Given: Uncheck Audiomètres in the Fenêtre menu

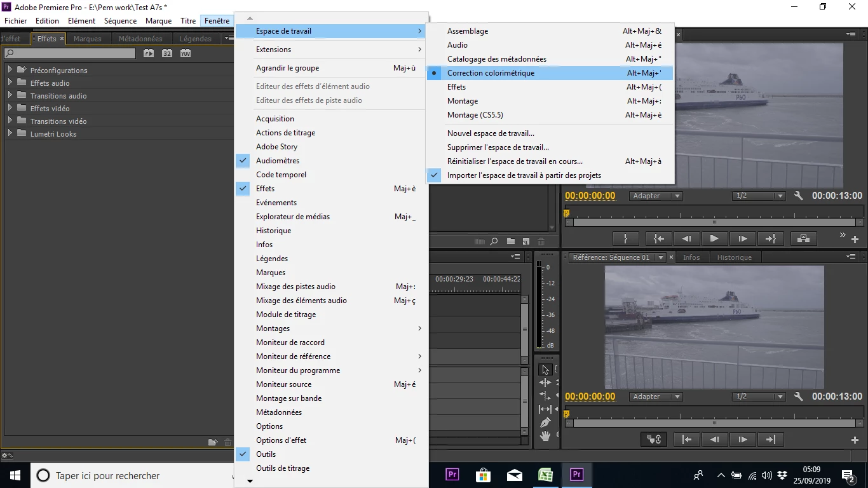Looking at the screenshot, I should point(331,161).
